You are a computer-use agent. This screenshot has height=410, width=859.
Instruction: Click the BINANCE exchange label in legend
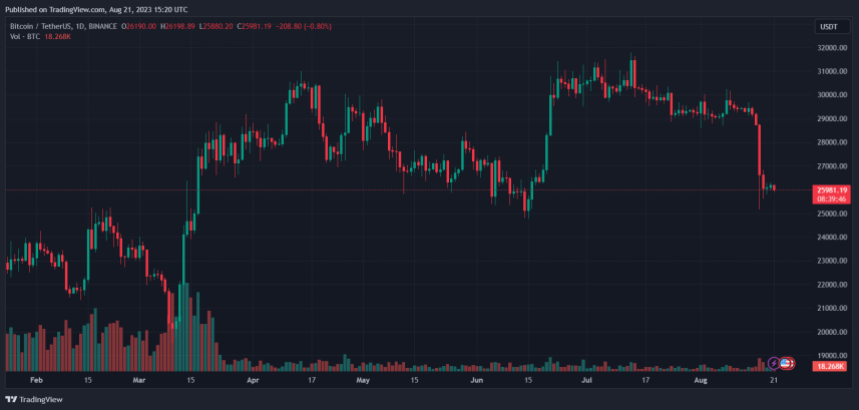click(105, 26)
